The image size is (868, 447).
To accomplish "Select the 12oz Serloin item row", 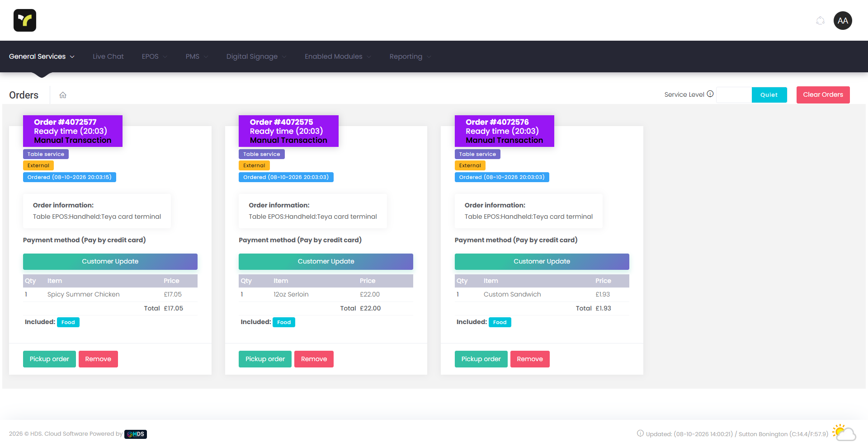I will [x=326, y=294].
